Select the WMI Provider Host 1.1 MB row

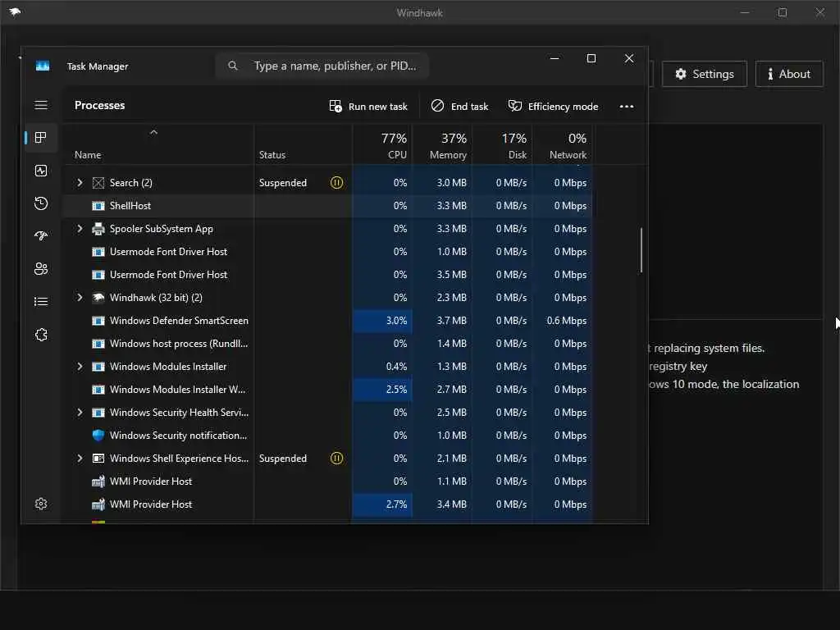pyautogui.click(x=328, y=482)
